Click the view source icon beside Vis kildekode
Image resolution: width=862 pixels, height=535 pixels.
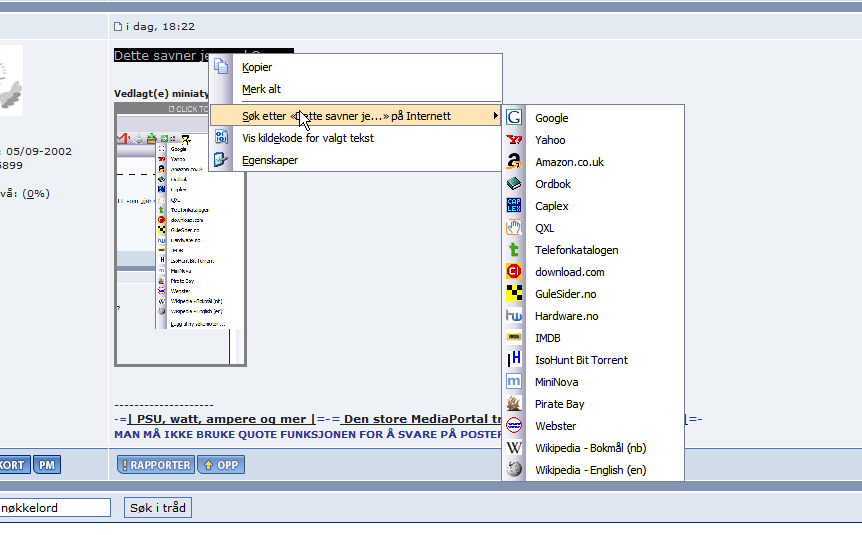pos(221,137)
